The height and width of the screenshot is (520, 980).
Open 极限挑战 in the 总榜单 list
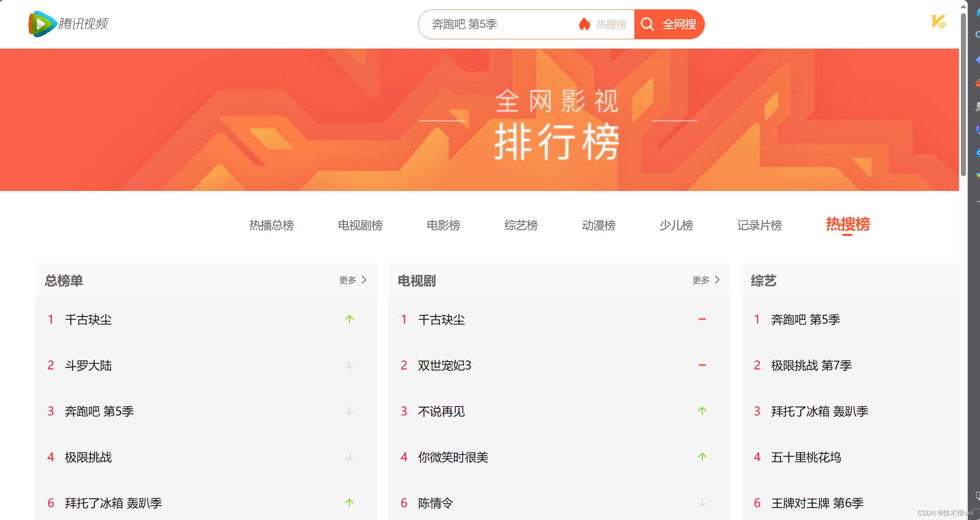pyautogui.click(x=88, y=457)
